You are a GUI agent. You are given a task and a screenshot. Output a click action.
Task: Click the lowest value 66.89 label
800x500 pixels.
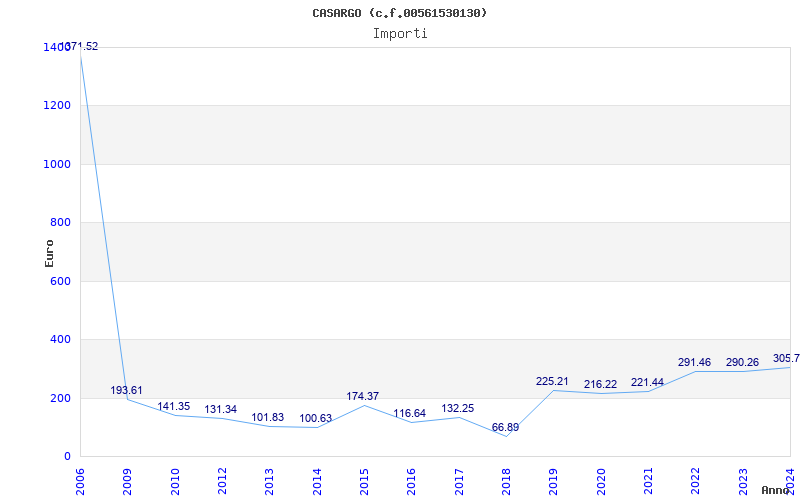(505, 428)
